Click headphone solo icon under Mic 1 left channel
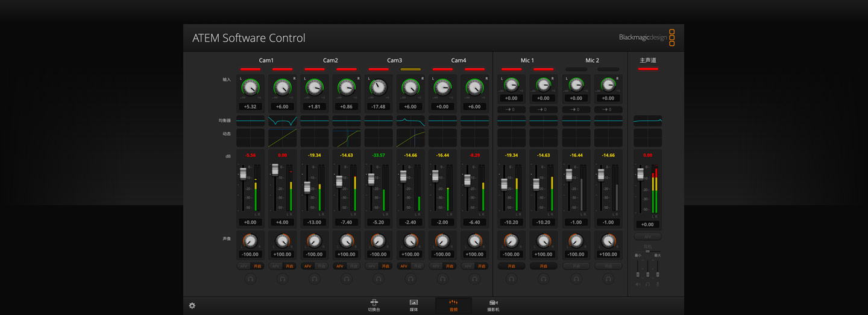Image resolution: width=868 pixels, height=315 pixels. click(x=511, y=279)
